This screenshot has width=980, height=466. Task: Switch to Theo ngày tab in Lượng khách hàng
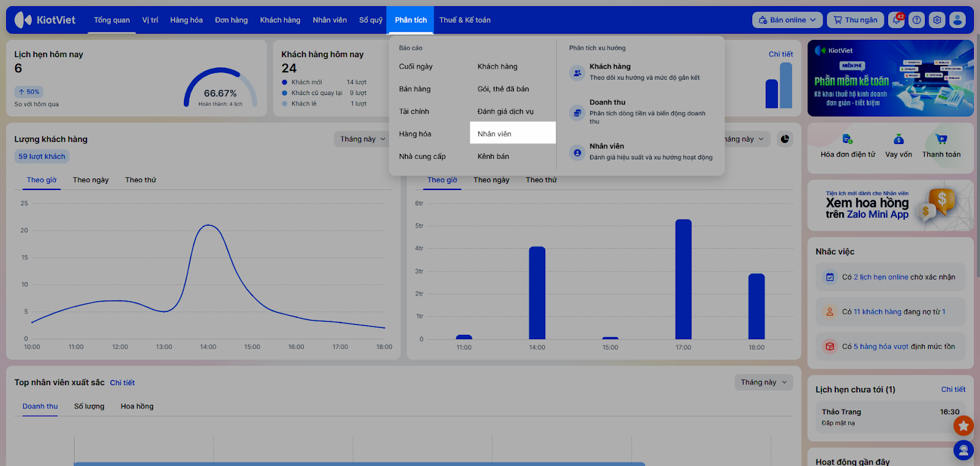[x=91, y=180]
